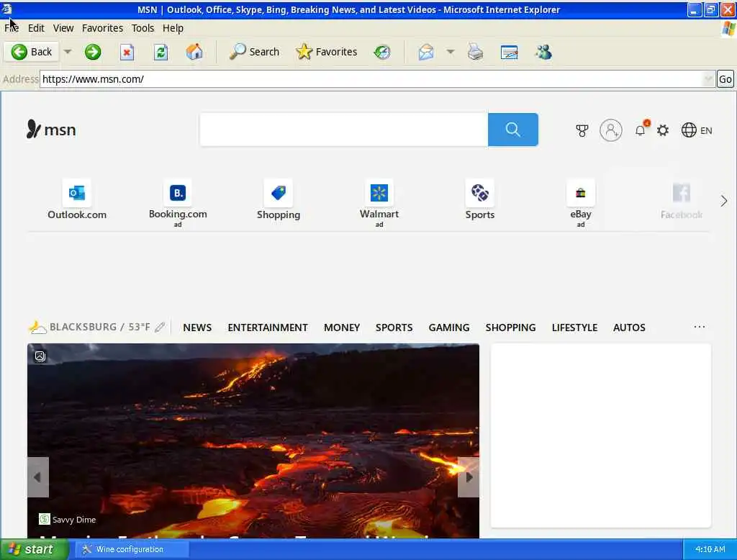Expand the address bar dropdown arrow
The width and height of the screenshot is (737, 560).
708,79
